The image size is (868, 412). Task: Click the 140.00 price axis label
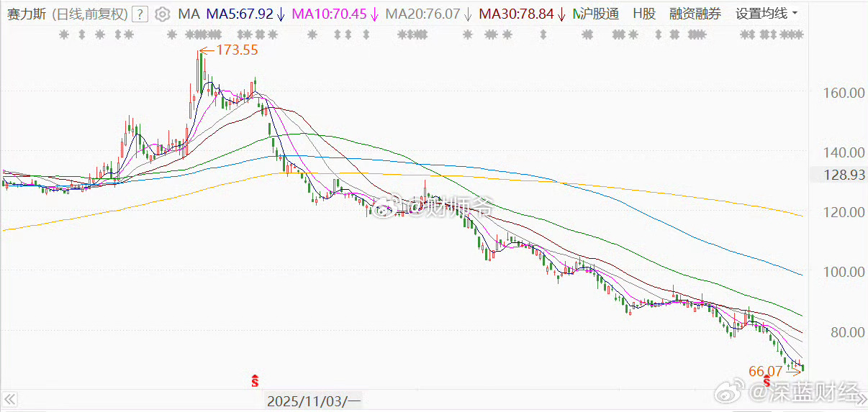[844, 152]
